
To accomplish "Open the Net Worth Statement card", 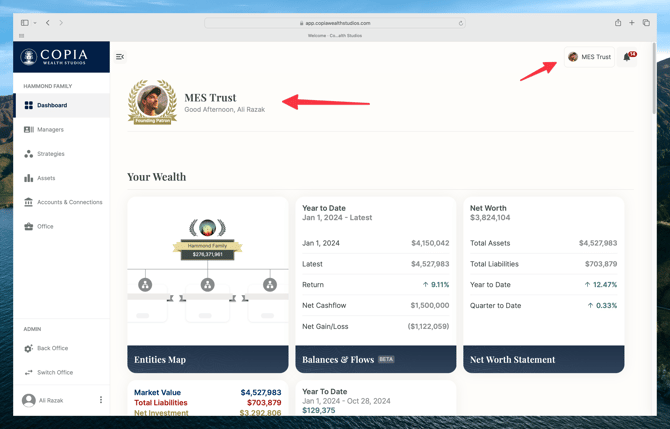I will 543,359.
